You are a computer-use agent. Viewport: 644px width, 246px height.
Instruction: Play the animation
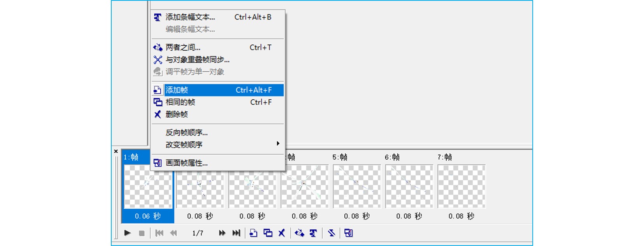tap(127, 233)
